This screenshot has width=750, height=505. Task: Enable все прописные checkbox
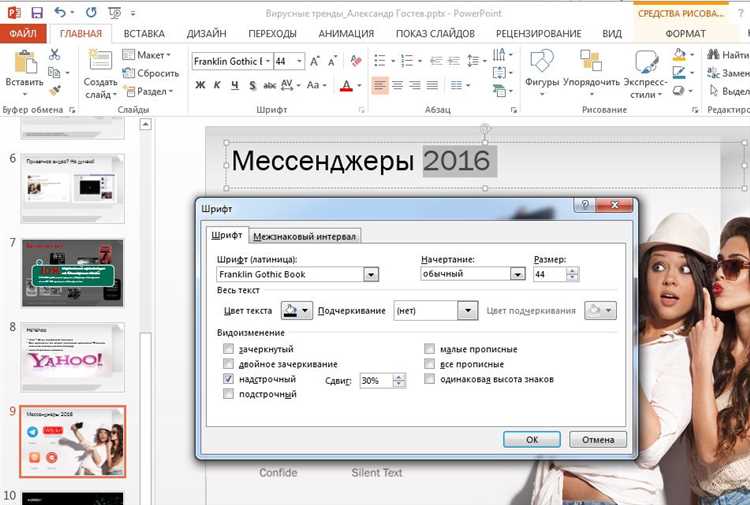[430, 364]
